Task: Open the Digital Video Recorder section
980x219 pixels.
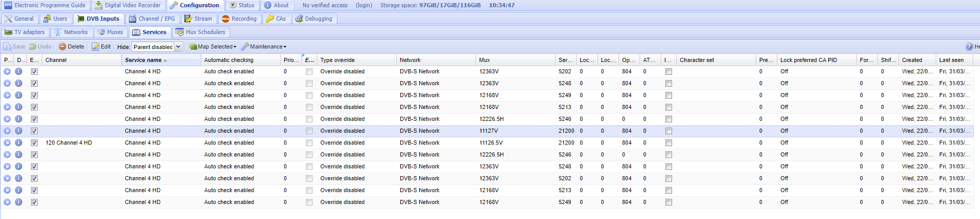Action: click(x=127, y=5)
